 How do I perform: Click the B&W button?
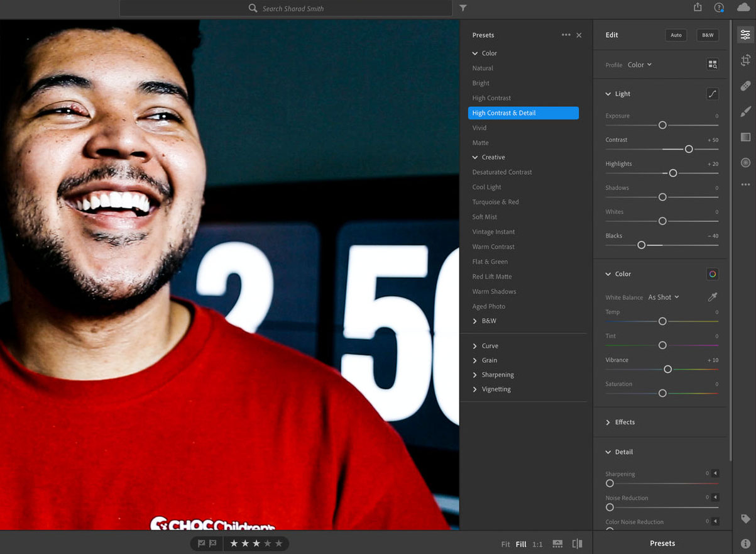708,35
